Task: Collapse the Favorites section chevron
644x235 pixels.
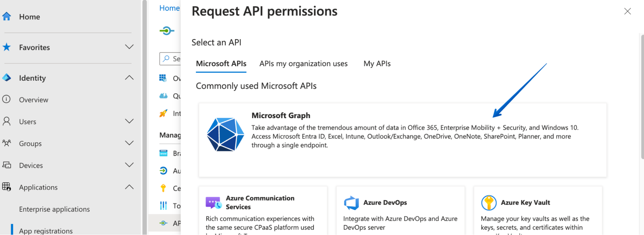Action: pyautogui.click(x=129, y=47)
